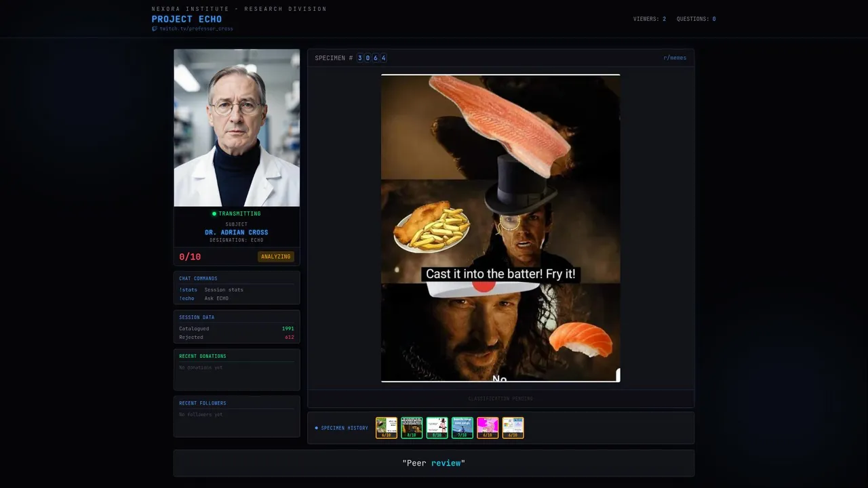Click the QUESTIONS: 0 counter
The height and width of the screenshot is (488, 868).
click(696, 19)
